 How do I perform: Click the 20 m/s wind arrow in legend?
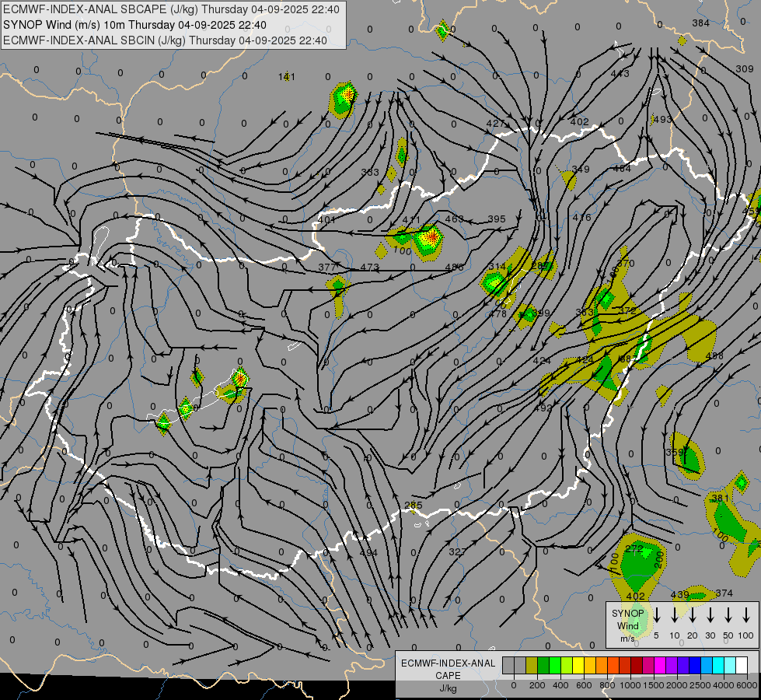[693, 615]
